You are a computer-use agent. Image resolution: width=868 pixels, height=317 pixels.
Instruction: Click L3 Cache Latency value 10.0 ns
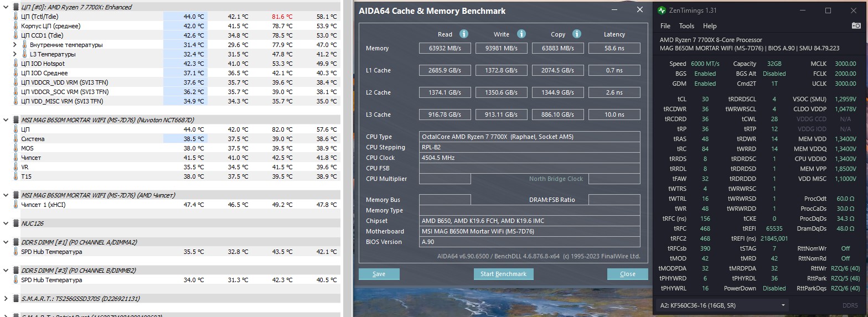click(x=614, y=115)
